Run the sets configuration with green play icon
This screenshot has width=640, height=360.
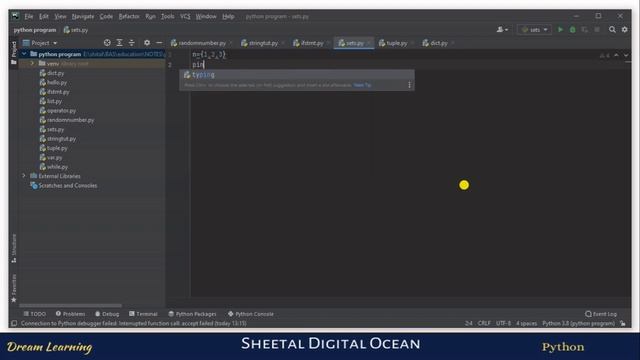tap(560, 29)
